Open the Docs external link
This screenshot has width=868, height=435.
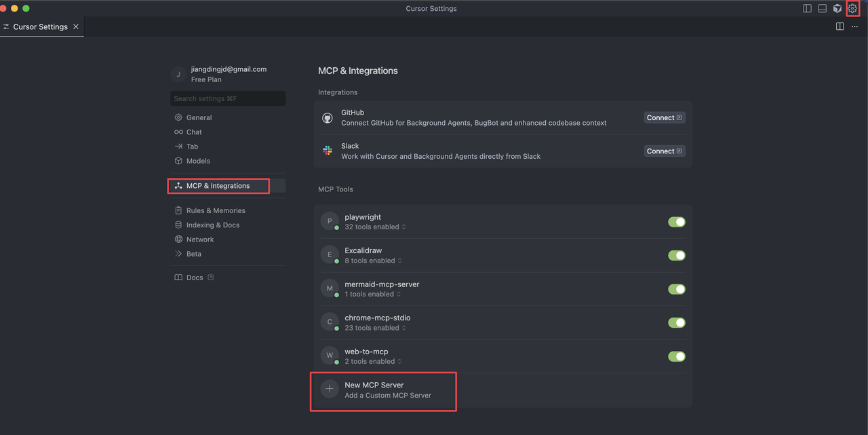tap(195, 278)
